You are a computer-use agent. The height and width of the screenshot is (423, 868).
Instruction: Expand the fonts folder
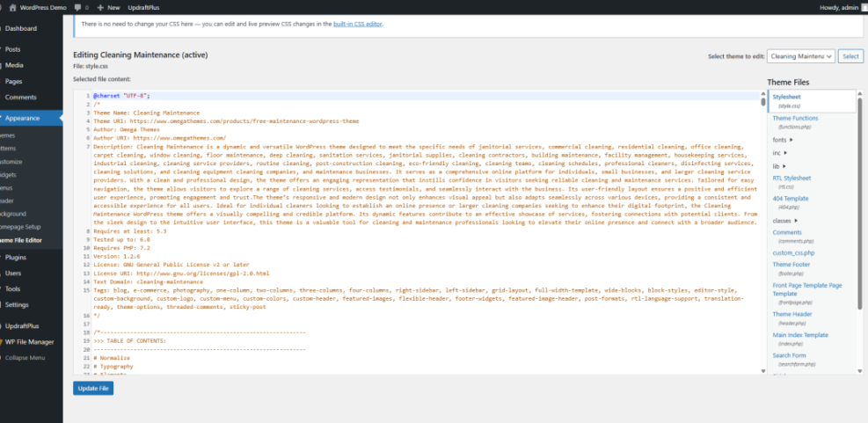click(x=783, y=140)
